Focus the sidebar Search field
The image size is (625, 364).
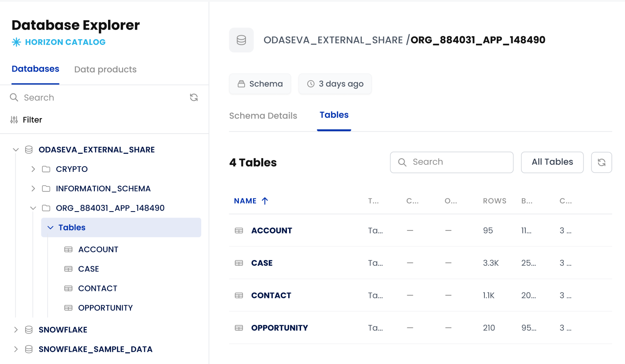pos(99,97)
